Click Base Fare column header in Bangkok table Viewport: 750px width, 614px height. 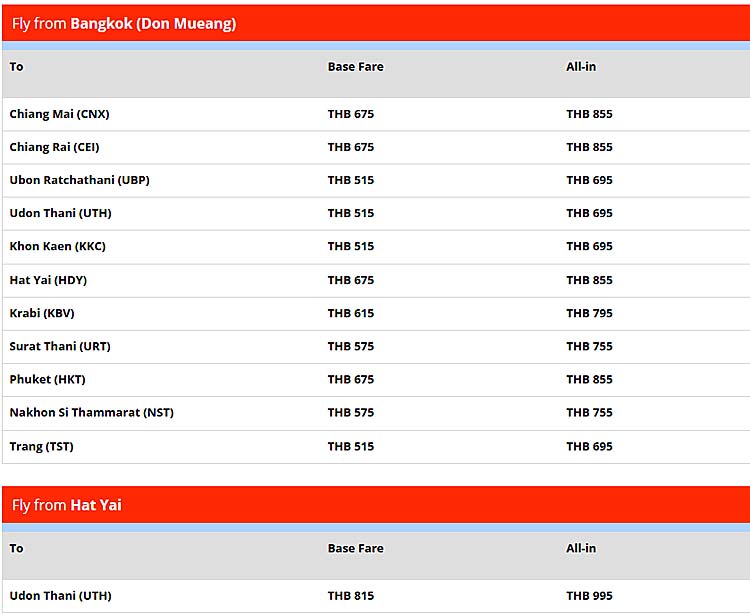355,67
